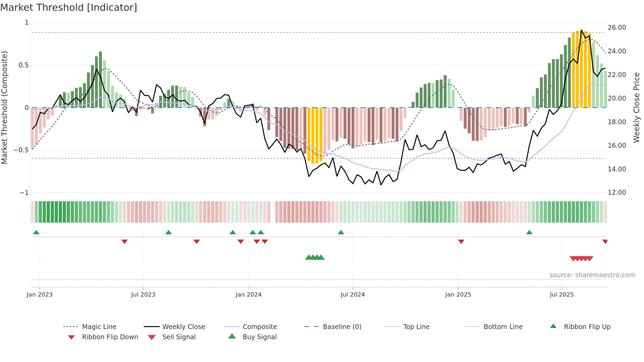Screen dimensions: 644x362
Task: Click the green flip-up marker around May 2025
Action: (x=529, y=232)
